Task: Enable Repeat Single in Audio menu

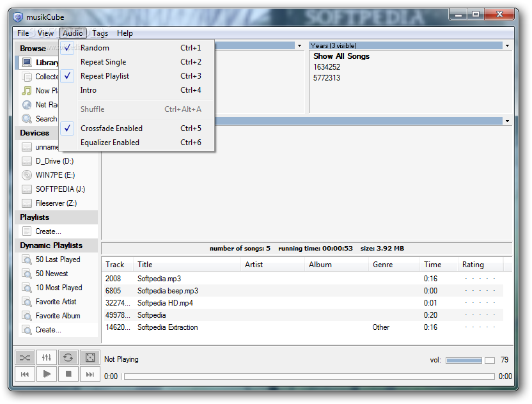Action: point(137,62)
